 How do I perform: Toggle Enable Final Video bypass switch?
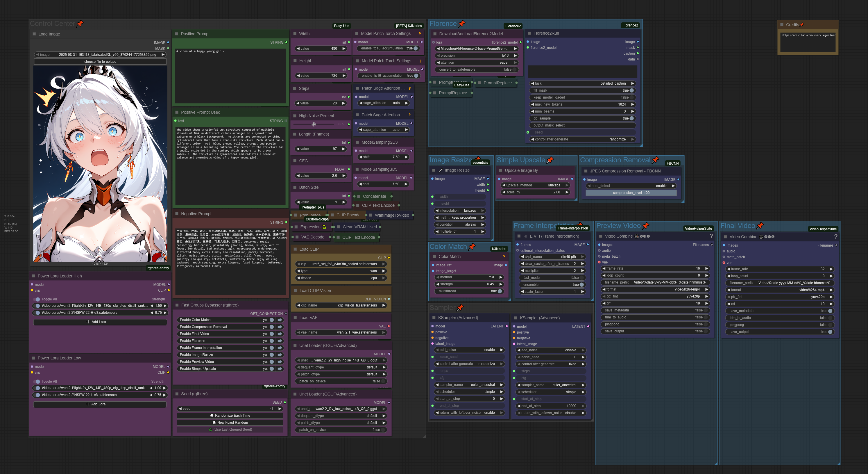(x=272, y=334)
